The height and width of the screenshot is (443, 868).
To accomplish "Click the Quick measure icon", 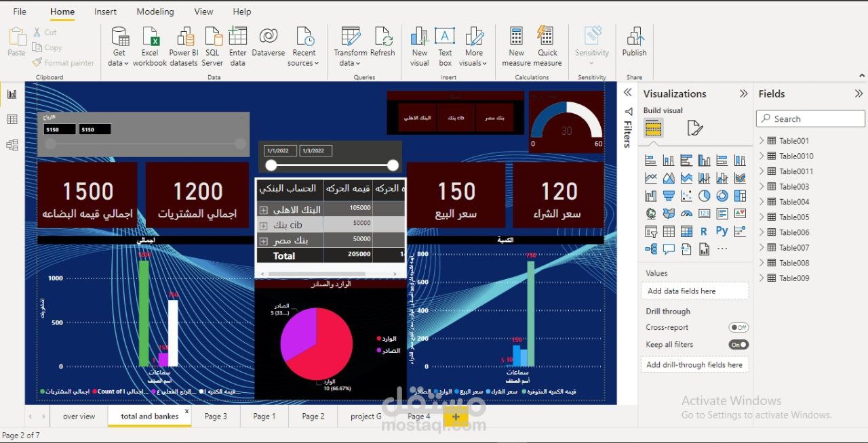I will (547, 38).
